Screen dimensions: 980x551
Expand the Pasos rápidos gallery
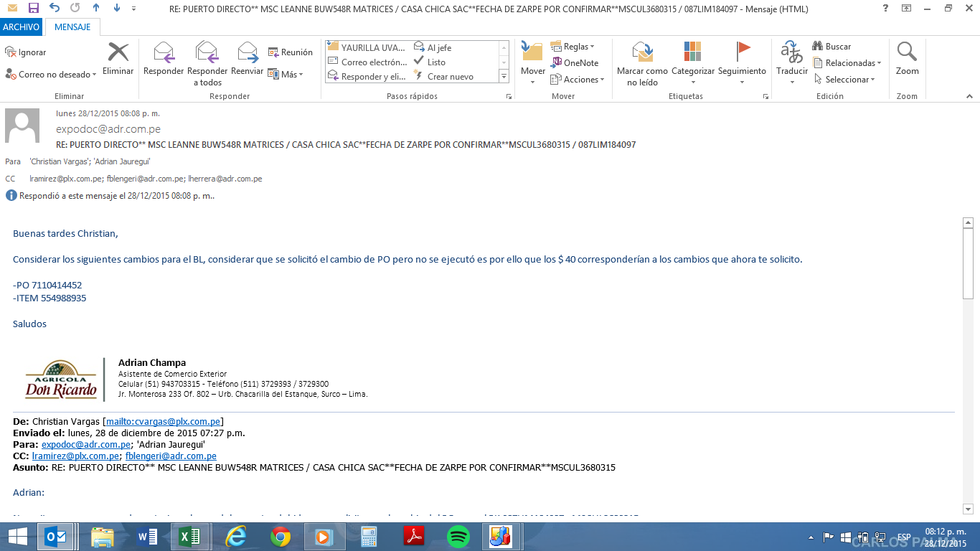[x=504, y=76]
